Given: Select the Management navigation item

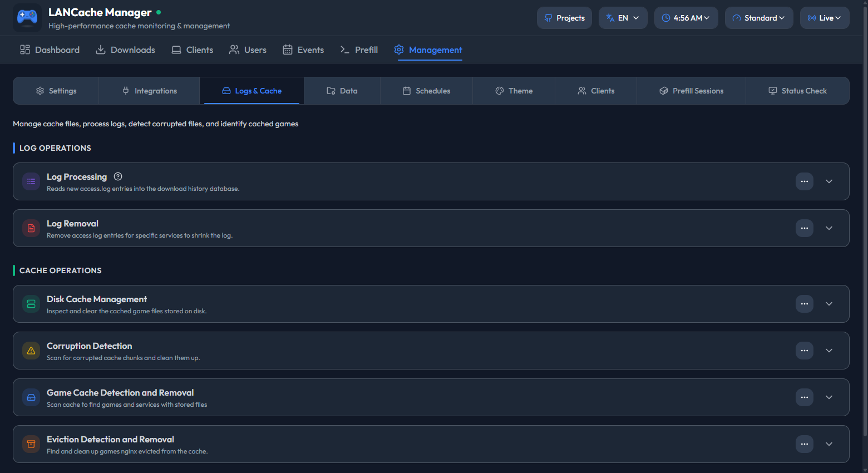Looking at the screenshot, I should [428, 50].
